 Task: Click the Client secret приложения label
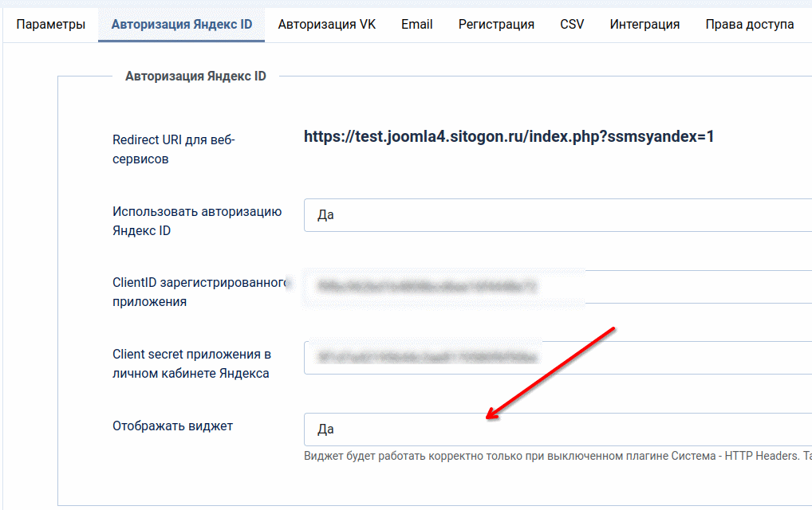pos(191,363)
